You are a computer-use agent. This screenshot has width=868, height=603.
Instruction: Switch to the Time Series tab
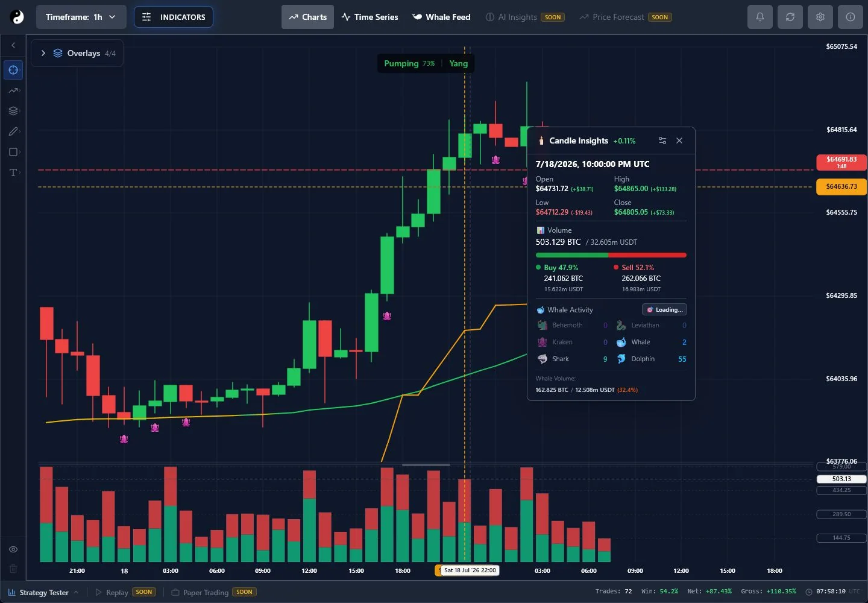(x=370, y=17)
